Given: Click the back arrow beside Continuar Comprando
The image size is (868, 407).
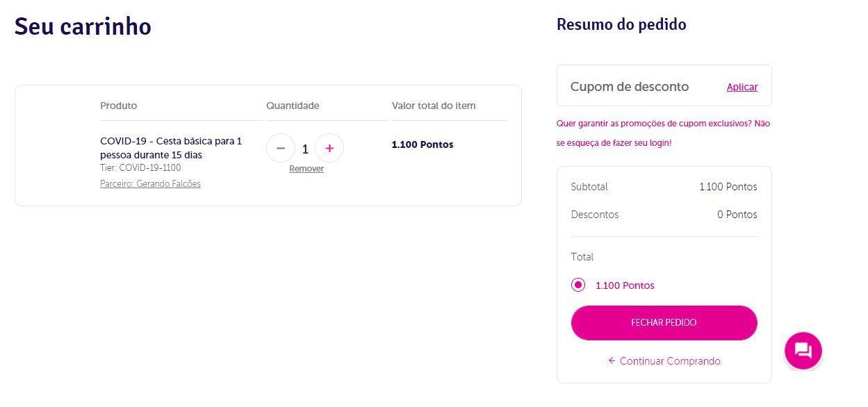Looking at the screenshot, I should (x=612, y=361).
